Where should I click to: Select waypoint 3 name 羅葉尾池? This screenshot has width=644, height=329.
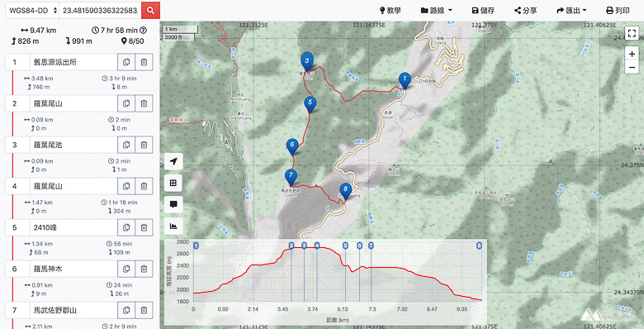click(x=73, y=145)
